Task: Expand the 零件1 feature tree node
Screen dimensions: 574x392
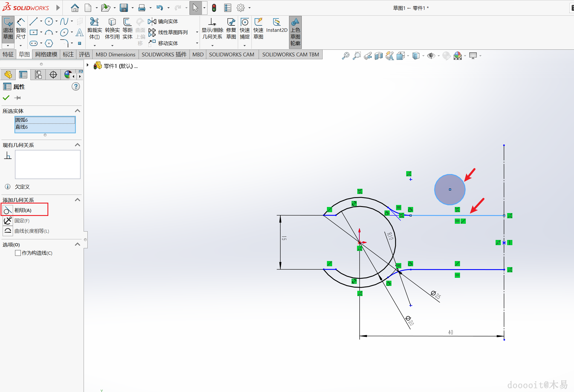Action: pyautogui.click(x=88, y=65)
